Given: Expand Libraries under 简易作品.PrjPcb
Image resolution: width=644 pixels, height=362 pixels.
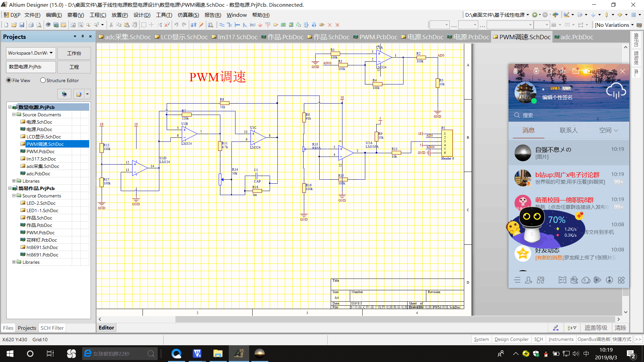Looking at the screenshot, I should tap(14, 262).
